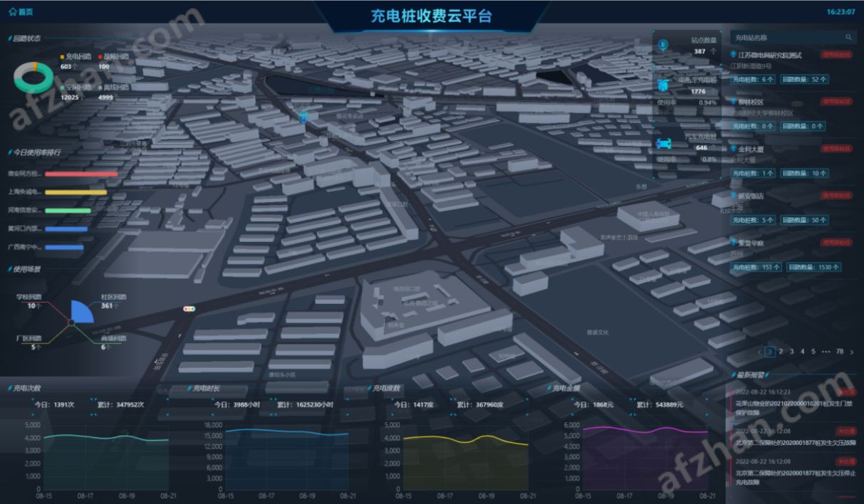Toggle the 充电回路 legend item

coord(76,56)
